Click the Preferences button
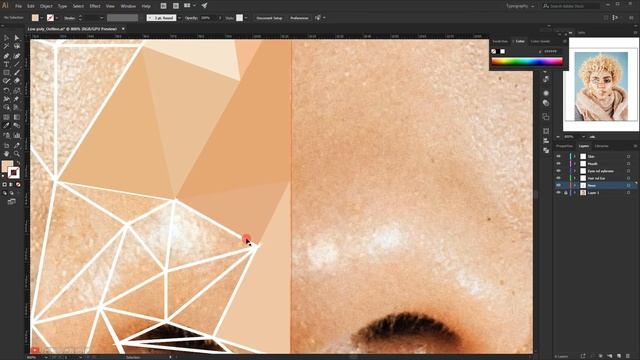The height and width of the screenshot is (360, 640). [299, 18]
